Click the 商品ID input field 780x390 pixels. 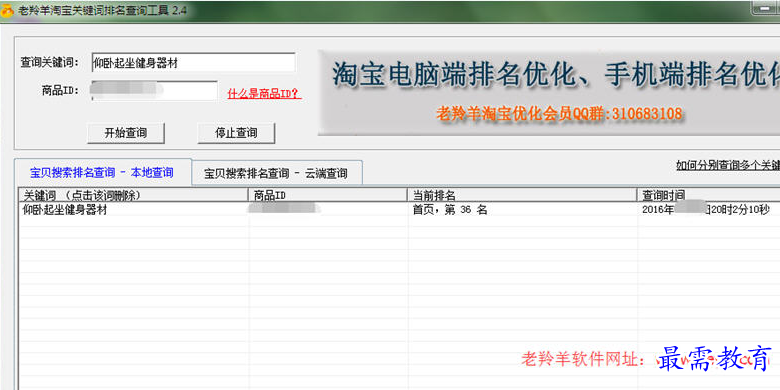tap(155, 91)
